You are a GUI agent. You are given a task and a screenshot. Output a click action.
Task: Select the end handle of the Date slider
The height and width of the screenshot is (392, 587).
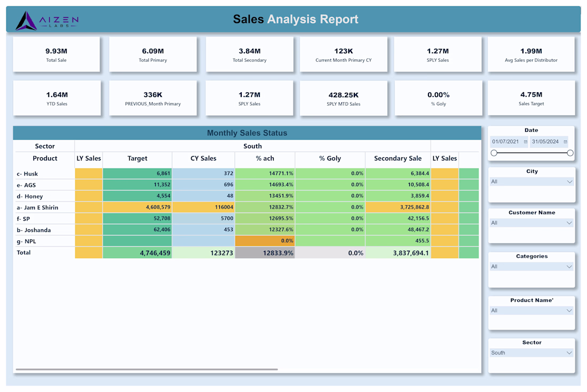click(x=570, y=153)
